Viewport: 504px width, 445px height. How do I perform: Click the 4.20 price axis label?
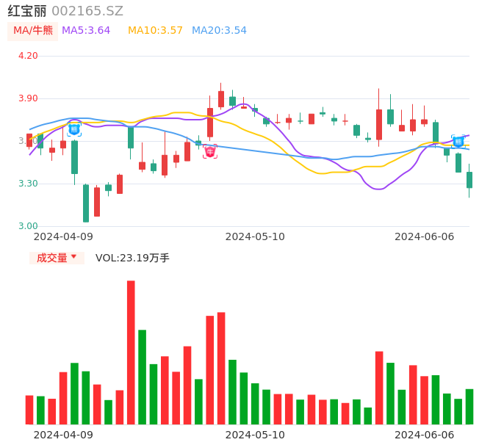27,56
